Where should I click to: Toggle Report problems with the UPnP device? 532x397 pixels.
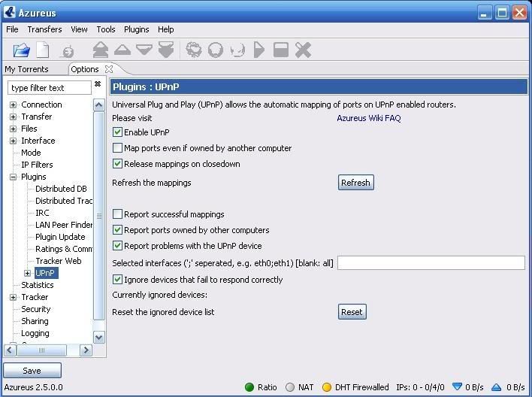117,245
